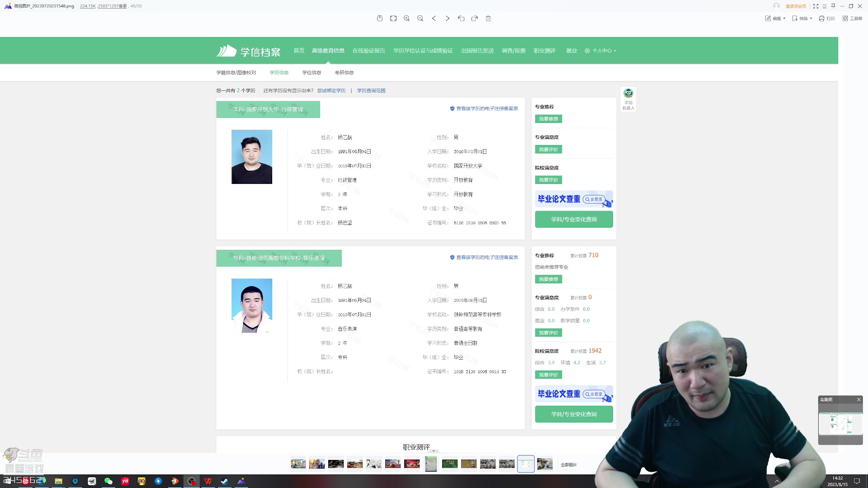868x488 pixels.
Task: Click 我要推荐 in the first 专业推荐 panel
Action: point(548,119)
